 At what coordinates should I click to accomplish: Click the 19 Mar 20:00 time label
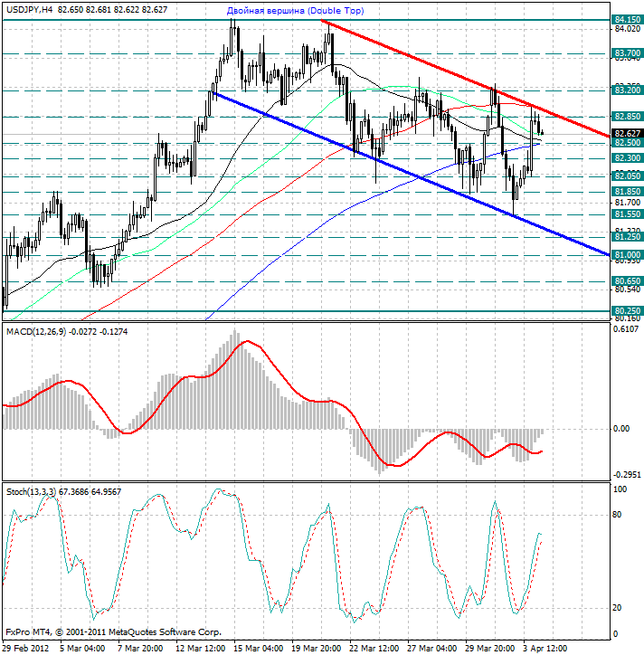316,649
